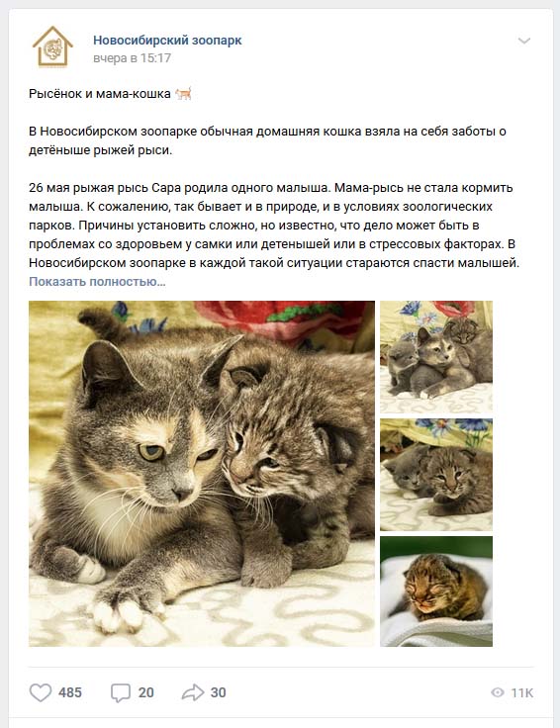Click the 20 comments counter
The width and height of the screenshot is (560, 728).
145,692
